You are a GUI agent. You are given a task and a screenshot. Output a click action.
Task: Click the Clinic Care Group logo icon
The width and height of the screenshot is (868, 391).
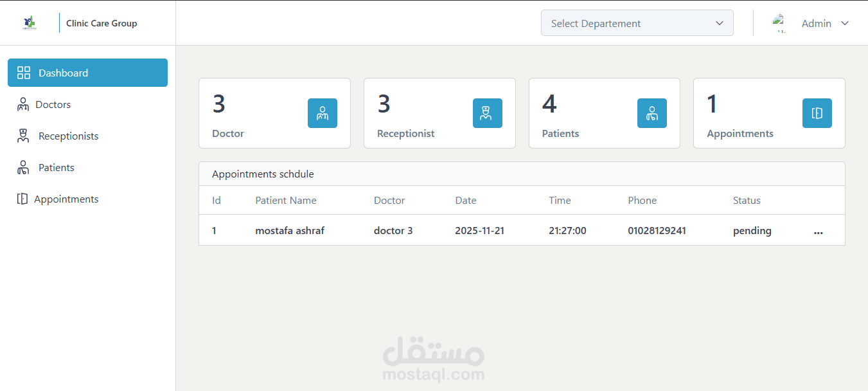[x=30, y=23]
